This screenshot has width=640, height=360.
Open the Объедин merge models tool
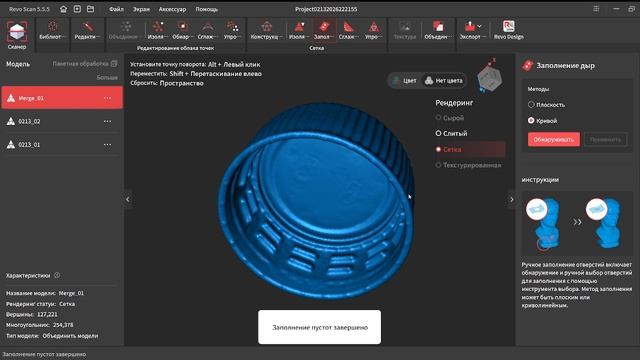[x=438, y=31]
